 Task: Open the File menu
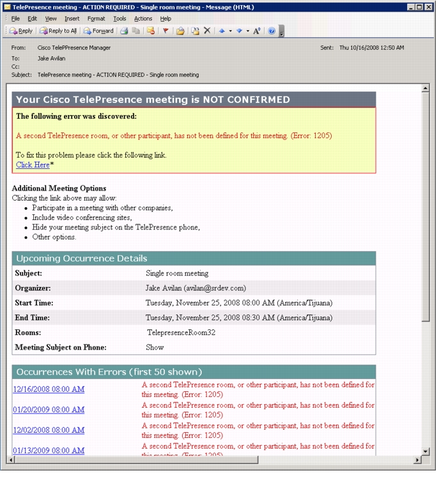click(15, 19)
